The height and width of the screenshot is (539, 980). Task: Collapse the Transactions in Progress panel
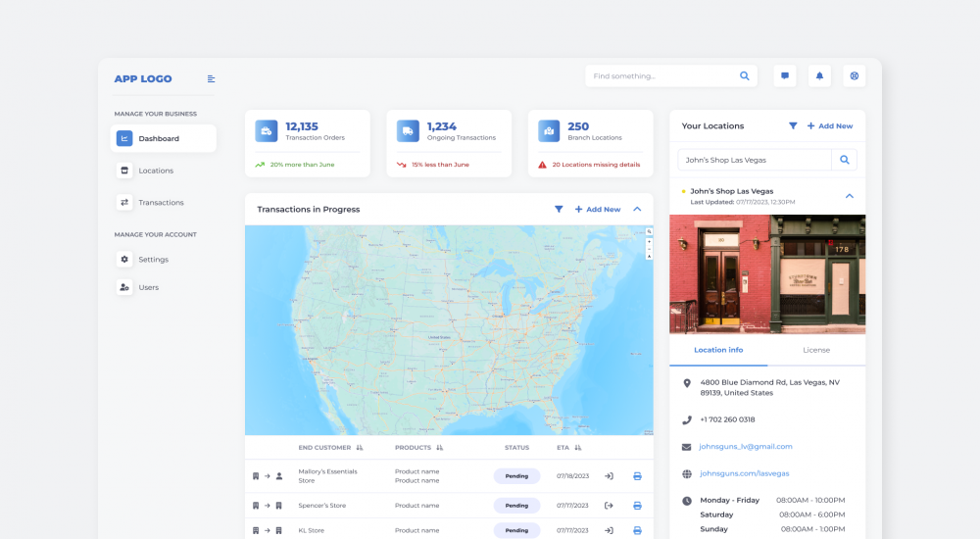(637, 209)
